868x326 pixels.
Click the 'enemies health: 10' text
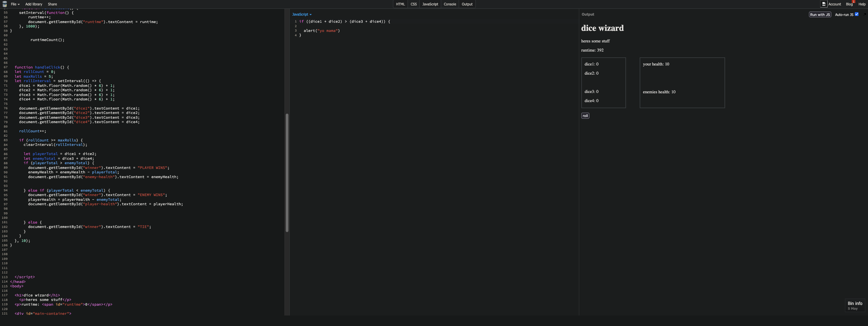click(x=659, y=92)
